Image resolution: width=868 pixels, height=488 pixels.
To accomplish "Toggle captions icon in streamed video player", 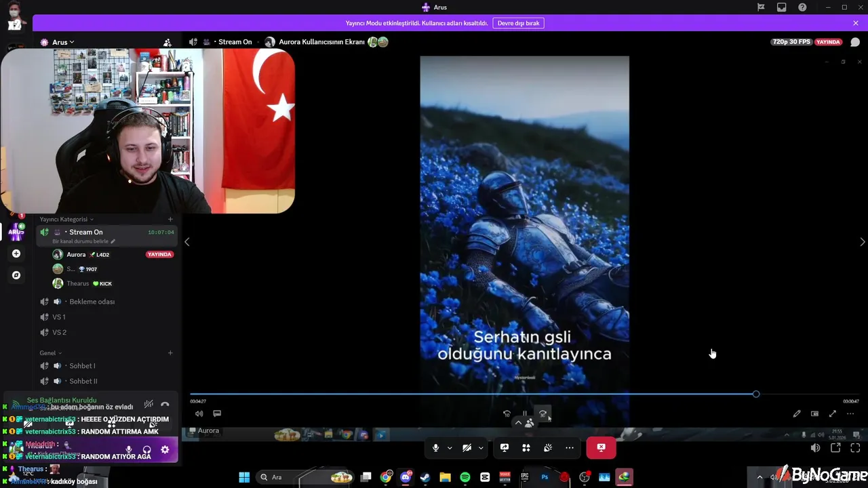I will click(x=217, y=413).
